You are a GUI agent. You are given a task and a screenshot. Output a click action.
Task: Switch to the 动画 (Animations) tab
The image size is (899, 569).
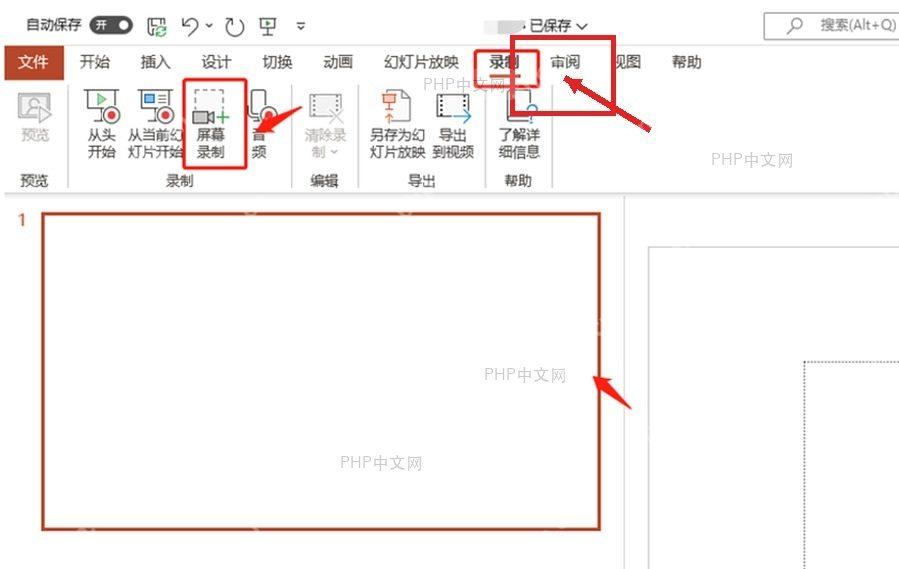click(338, 62)
